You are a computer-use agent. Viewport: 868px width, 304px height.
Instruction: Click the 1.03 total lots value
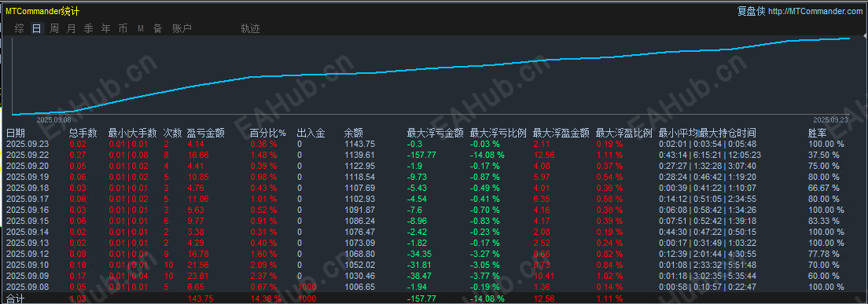pyautogui.click(x=77, y=299)
